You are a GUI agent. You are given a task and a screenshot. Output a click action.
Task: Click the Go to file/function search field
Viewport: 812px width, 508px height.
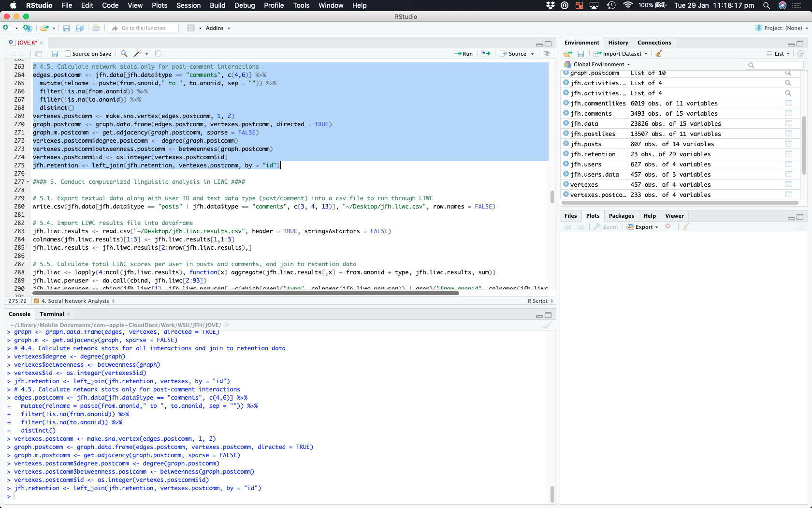tap(145, 28)
